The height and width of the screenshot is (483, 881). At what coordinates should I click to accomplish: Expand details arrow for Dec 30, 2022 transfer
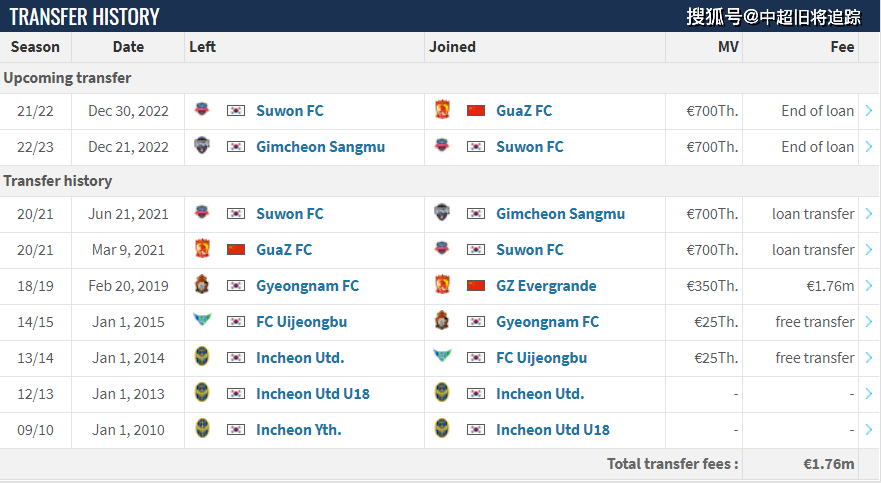pos(869,111)
